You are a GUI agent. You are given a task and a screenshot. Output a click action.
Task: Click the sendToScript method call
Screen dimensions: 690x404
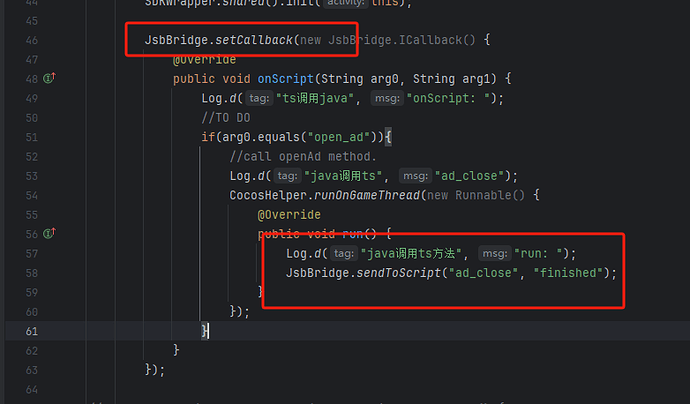pyautogui.click(x=399, y=273)
